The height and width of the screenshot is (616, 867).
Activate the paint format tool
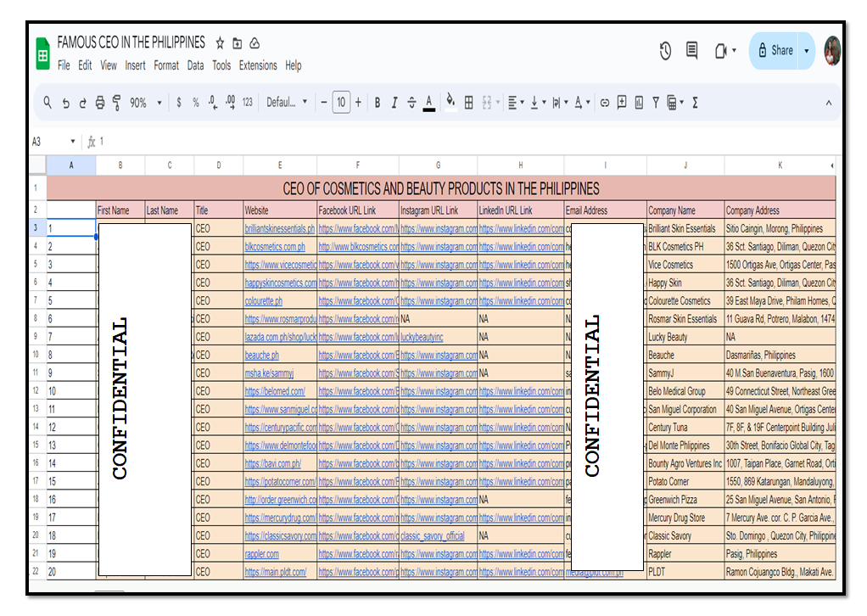117,103
